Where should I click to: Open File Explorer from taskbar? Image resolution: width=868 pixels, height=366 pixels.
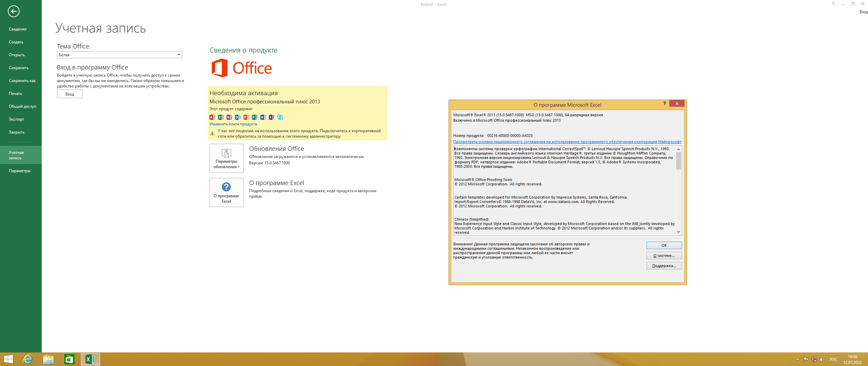[x=48, y=359]
